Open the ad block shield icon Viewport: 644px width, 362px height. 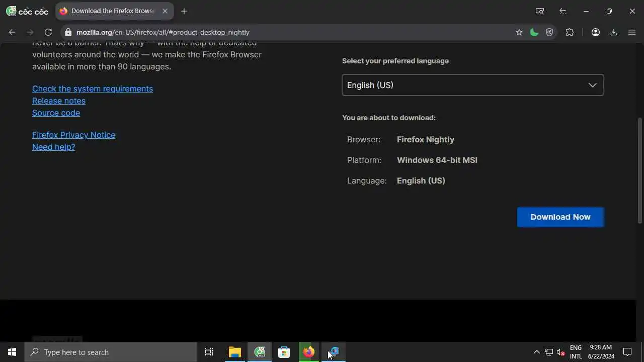pyautogui.click(x=549, y=32)
